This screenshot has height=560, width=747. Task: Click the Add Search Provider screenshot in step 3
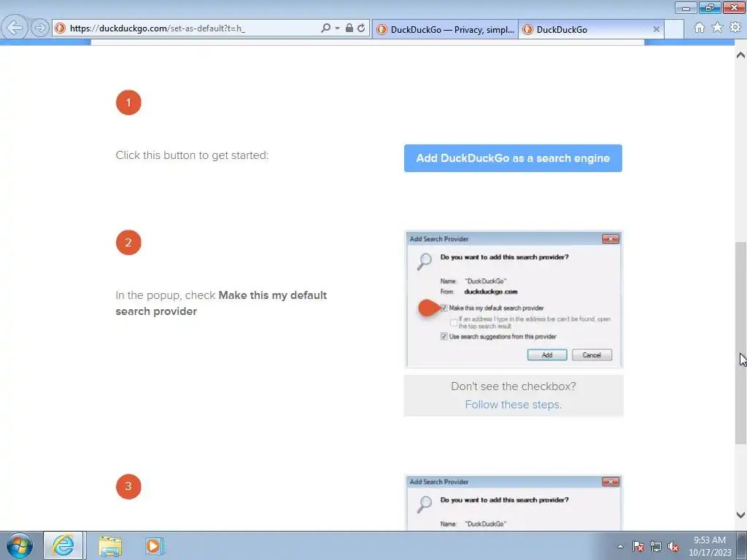514,502
